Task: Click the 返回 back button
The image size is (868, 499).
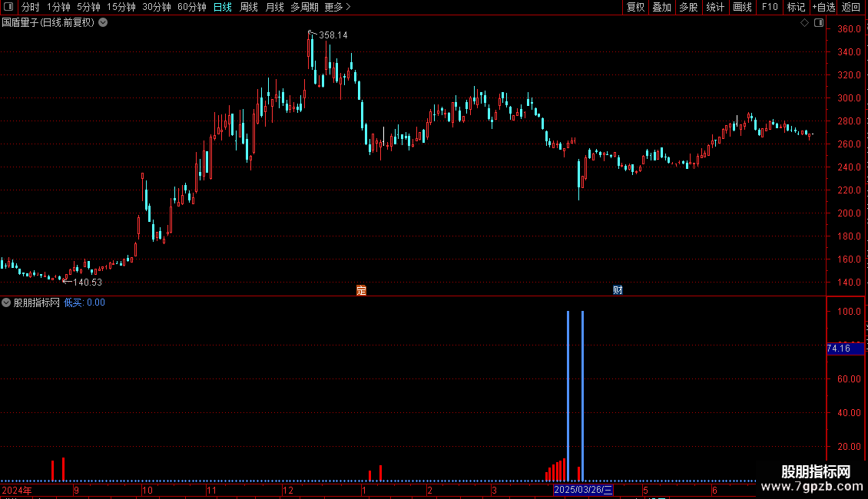Action: (x=851, y=7)
